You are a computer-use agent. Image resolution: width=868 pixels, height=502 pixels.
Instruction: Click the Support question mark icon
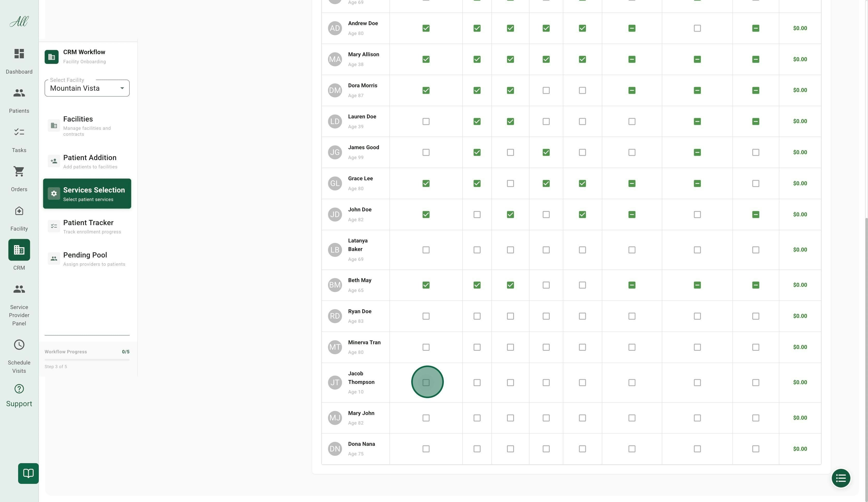(x=19, y=389)
